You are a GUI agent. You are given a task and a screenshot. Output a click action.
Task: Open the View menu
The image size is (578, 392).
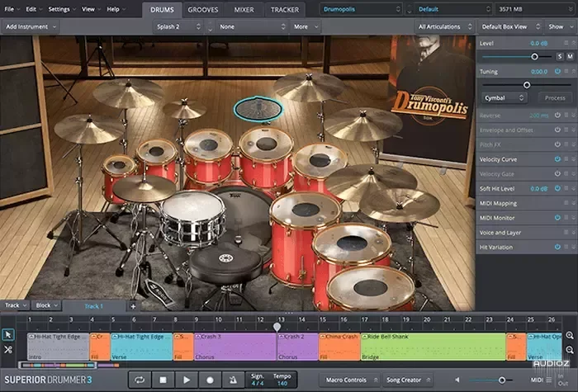91,9
